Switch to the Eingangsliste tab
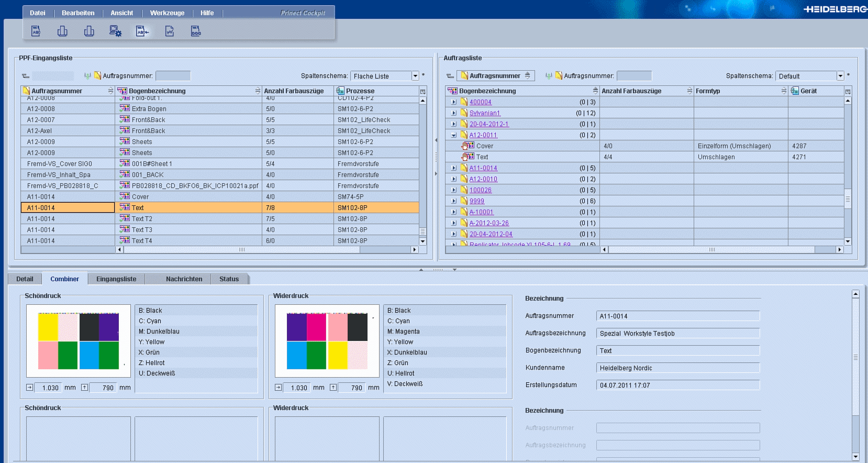The width and height of the screenshot is (868, 463). tap(116, 279)
